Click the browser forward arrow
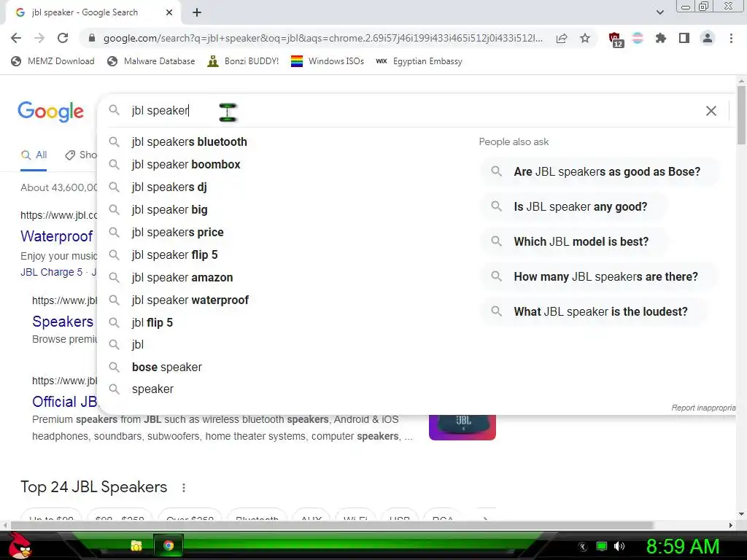This screenshot has width=747, height=560. pos(39,38)
